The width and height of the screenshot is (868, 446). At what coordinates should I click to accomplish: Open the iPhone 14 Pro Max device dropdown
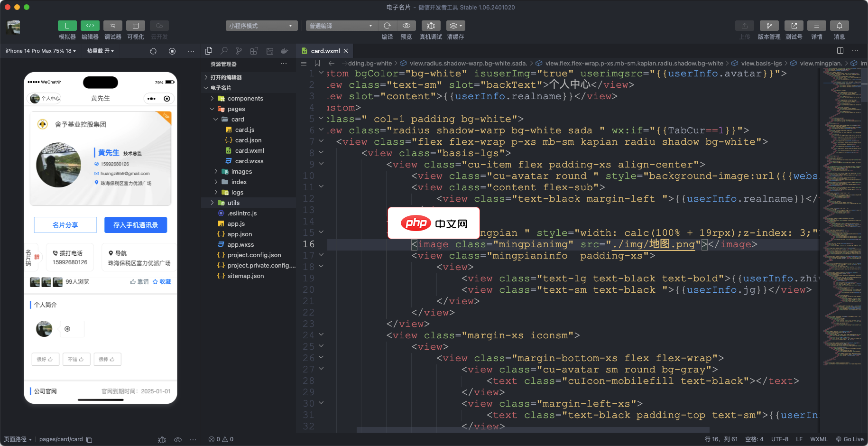pyautogui.click(x=41, y=51)
